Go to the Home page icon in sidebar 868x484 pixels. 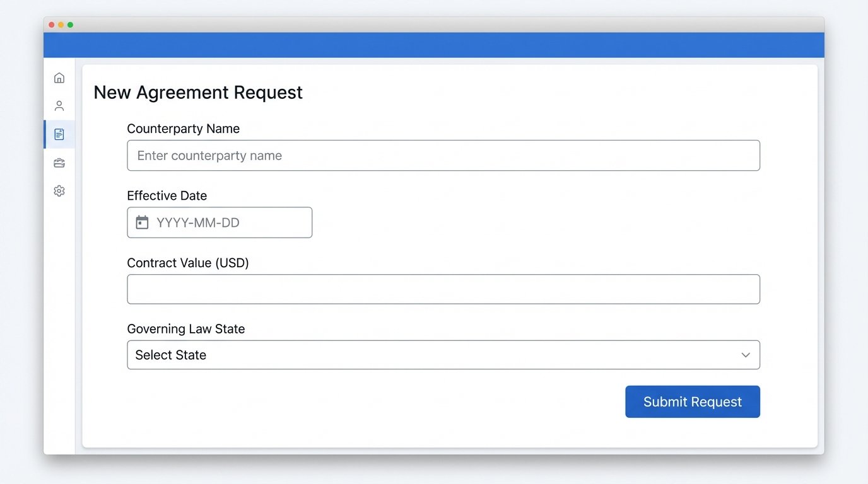(59, 78)
